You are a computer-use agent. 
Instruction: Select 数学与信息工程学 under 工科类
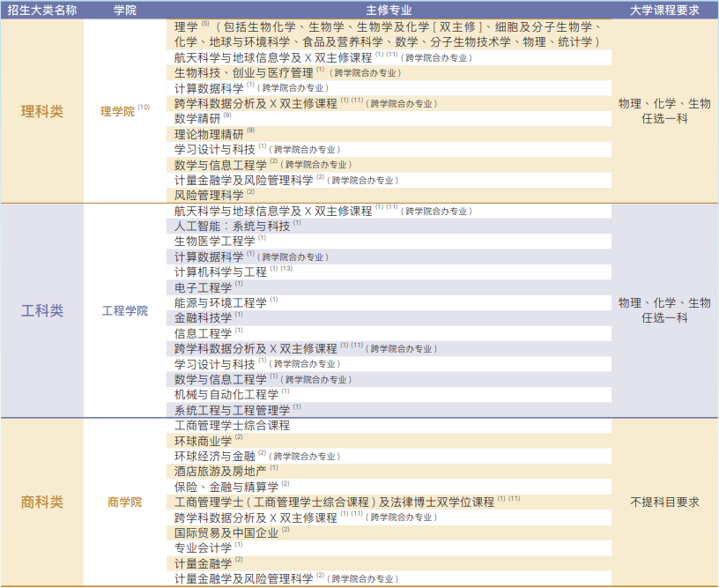(x=389, y=379)
